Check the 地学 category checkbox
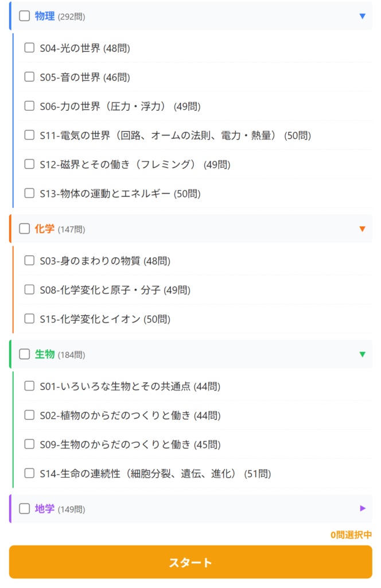The image size is (381, 588). pos(24,508)
